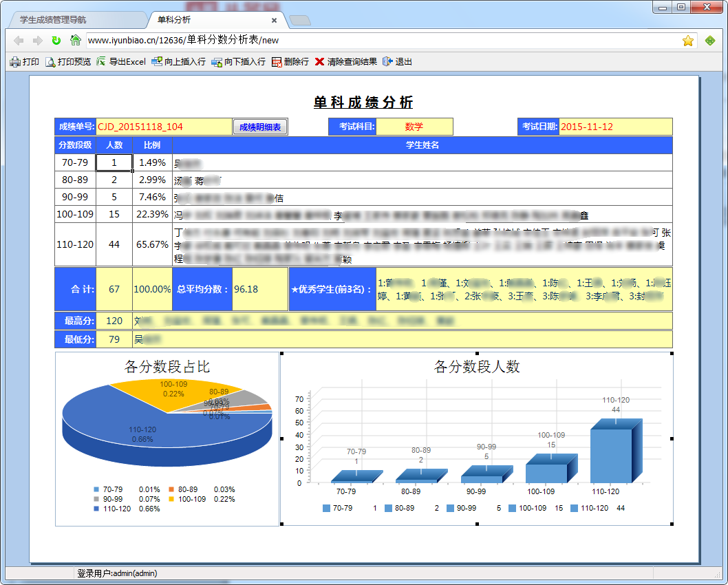
Task: Click the 总平均分数 value 96.18
Action: pos(260,289)
